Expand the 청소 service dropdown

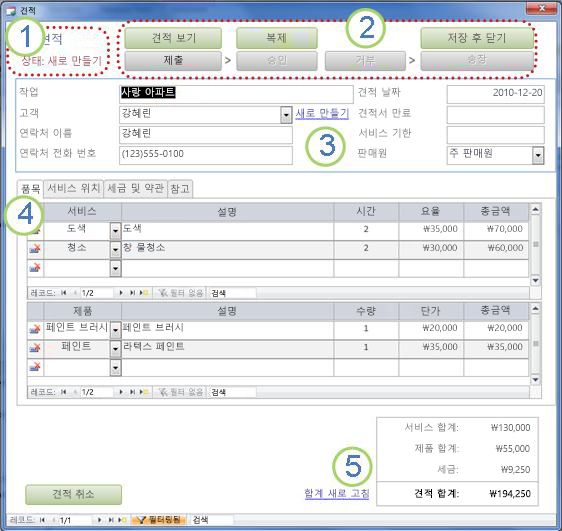pyautogui.click(x=115, y=250)
